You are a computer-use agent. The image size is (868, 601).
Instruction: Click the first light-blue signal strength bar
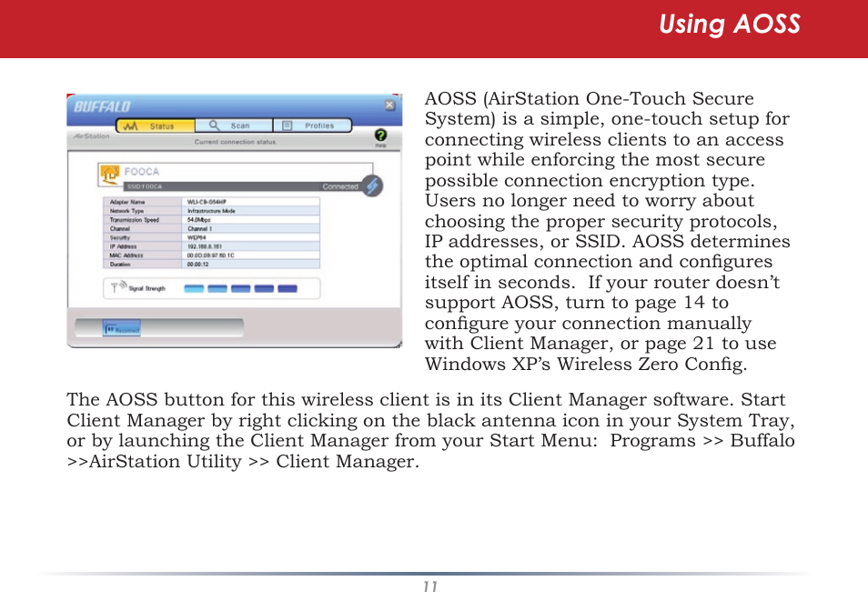pyautogui.click(x=194, y=288)
